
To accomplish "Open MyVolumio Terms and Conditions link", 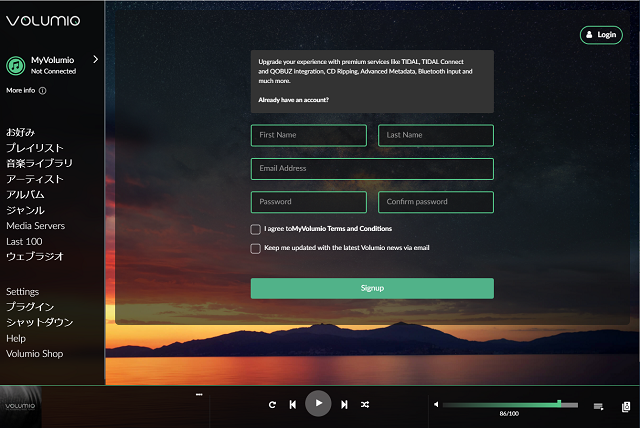I will 342,229.
